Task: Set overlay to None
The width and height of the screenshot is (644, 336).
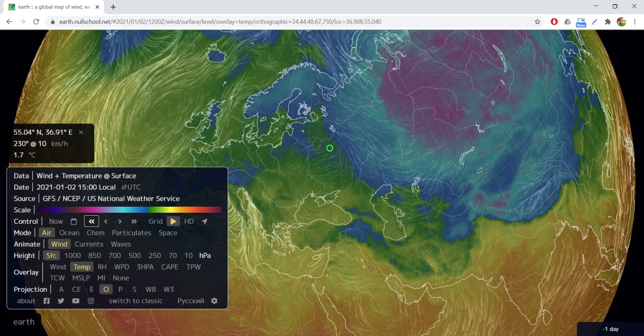Action: [121, 278]
